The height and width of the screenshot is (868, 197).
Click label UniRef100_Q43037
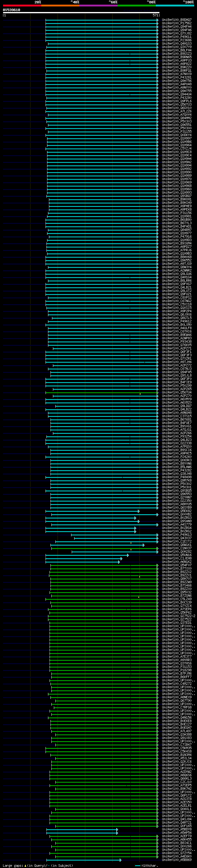(x=177, y=538)
